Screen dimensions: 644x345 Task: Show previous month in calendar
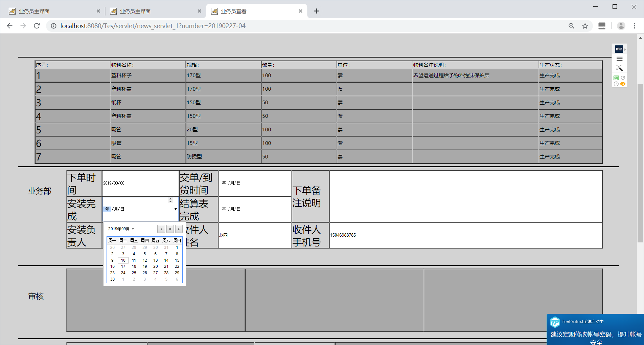[161, 229]
